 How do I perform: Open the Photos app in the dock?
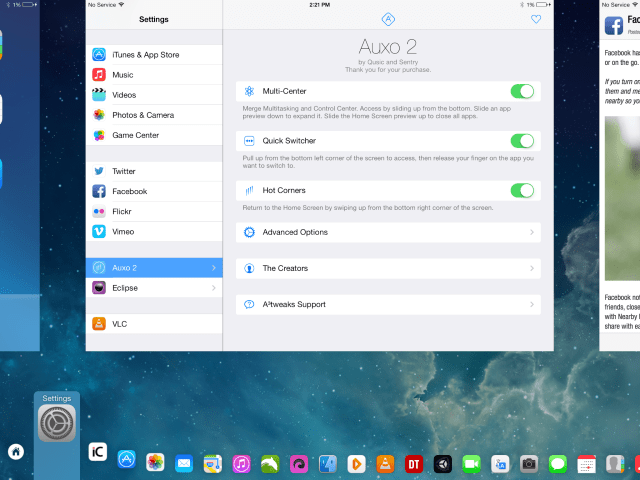click(x=155, y=463)
